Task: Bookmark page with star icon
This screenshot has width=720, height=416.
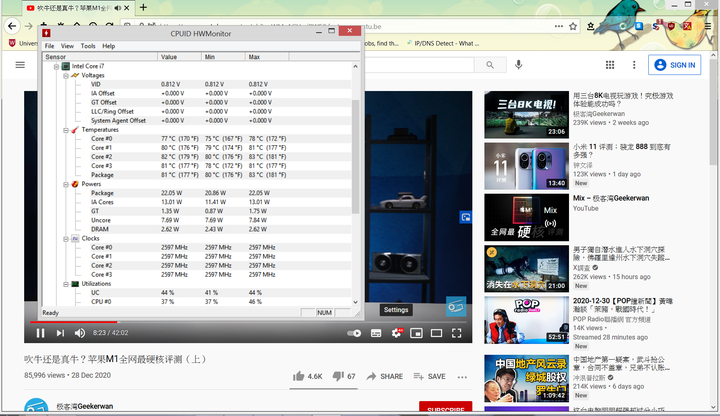Action: [x=573, y=26]
